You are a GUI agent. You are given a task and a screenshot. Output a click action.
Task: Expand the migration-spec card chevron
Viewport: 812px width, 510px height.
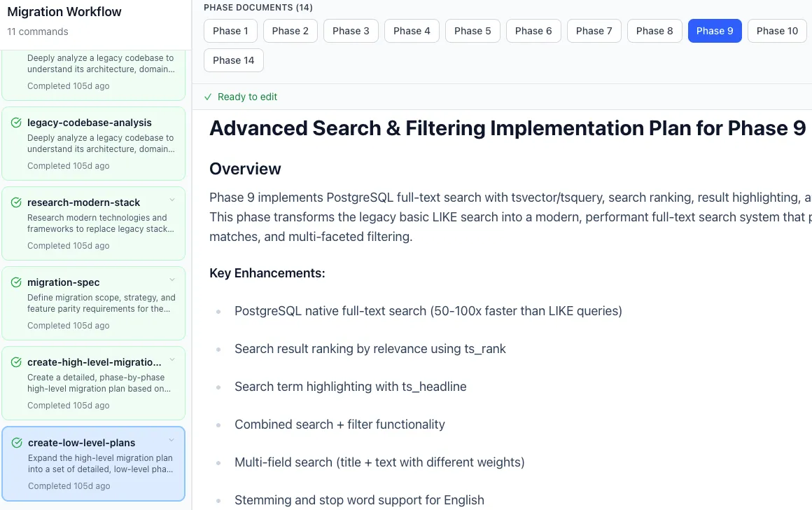tap(172, 280)
